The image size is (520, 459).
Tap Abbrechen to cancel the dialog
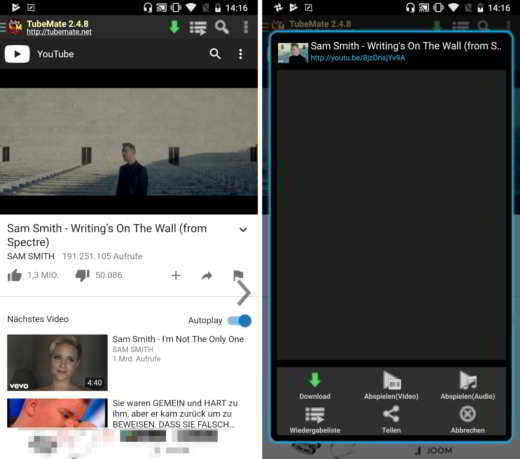pyautogui.click(x=468, y=420)
